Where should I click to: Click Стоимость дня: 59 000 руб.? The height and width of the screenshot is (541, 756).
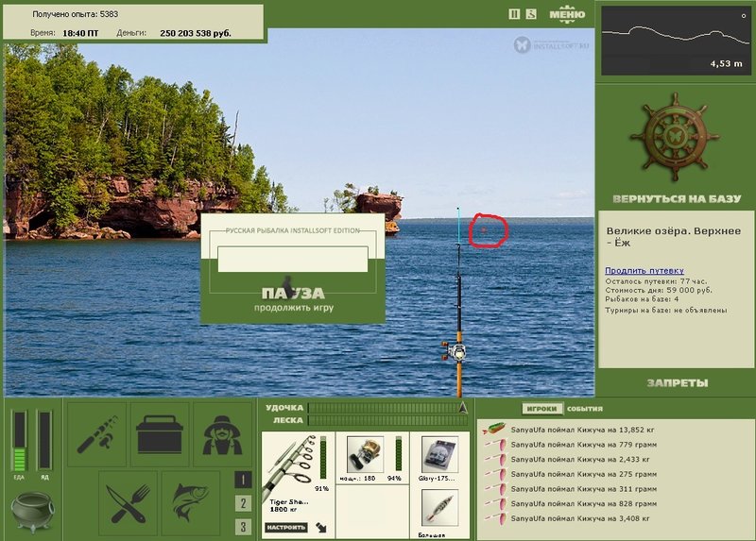coord(658,290)
